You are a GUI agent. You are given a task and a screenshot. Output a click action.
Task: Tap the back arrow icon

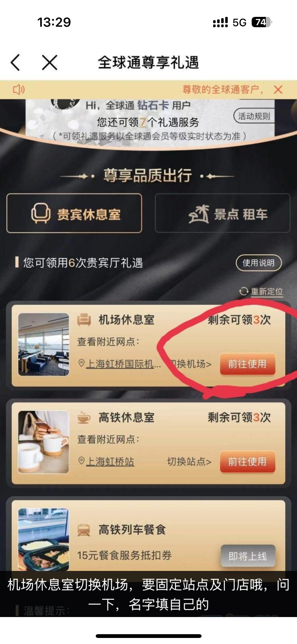point(15,62)
